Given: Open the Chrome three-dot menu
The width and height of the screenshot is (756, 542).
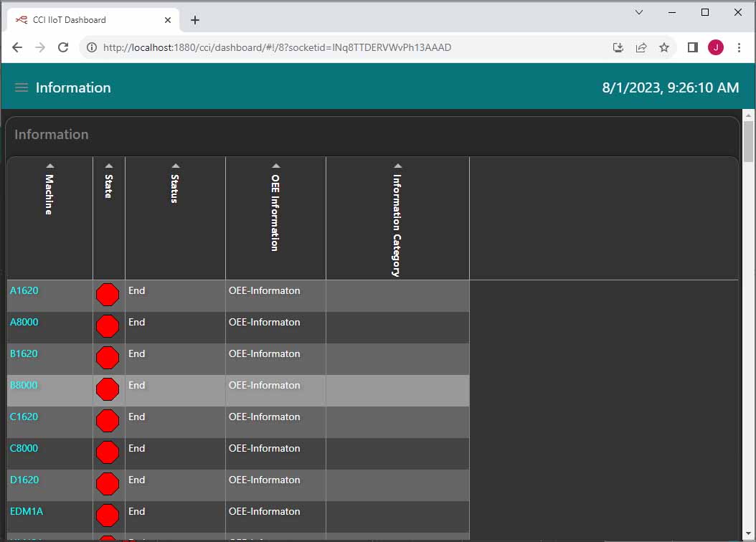Looking at the screenshot, I should (x=739, y=47).
